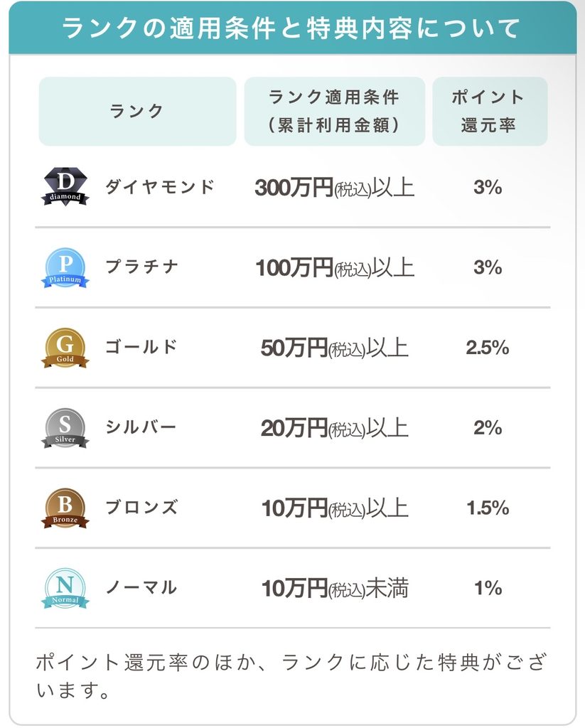Click the Gold rank badge icon
The width and height of the screenshot is (585, 728).
[65, 348]
